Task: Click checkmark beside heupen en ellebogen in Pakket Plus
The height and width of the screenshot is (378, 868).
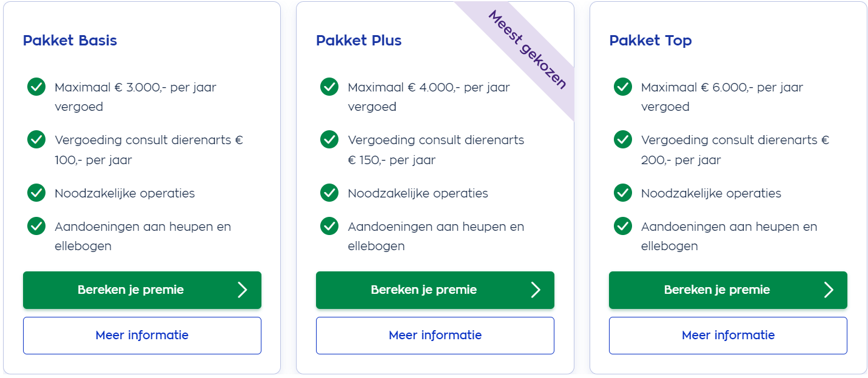Action: (329, 226)
